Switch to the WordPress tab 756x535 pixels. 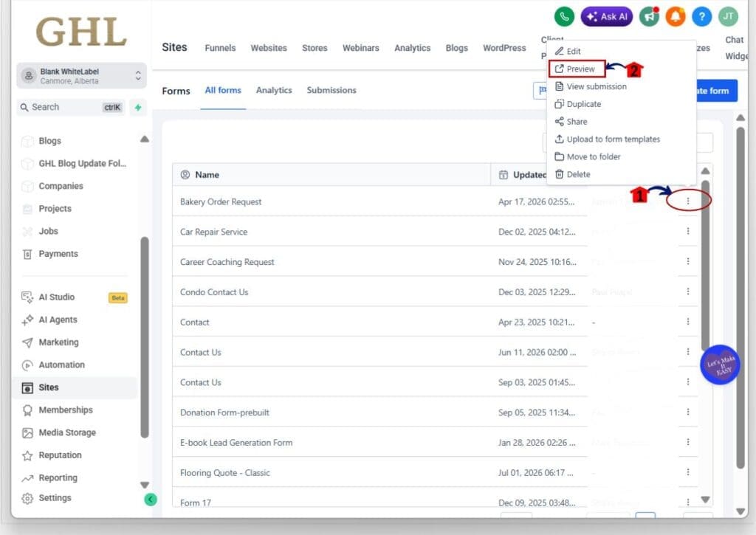504,48
